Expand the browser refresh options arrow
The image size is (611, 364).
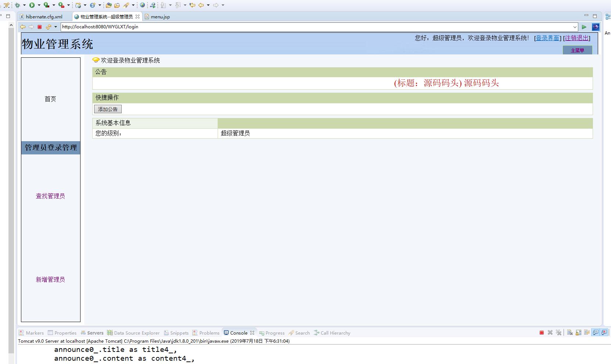click(x=56, y=27)
